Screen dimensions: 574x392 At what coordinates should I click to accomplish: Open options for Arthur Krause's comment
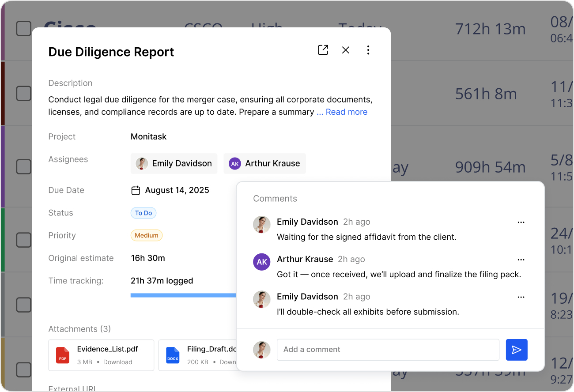point(521,260)
